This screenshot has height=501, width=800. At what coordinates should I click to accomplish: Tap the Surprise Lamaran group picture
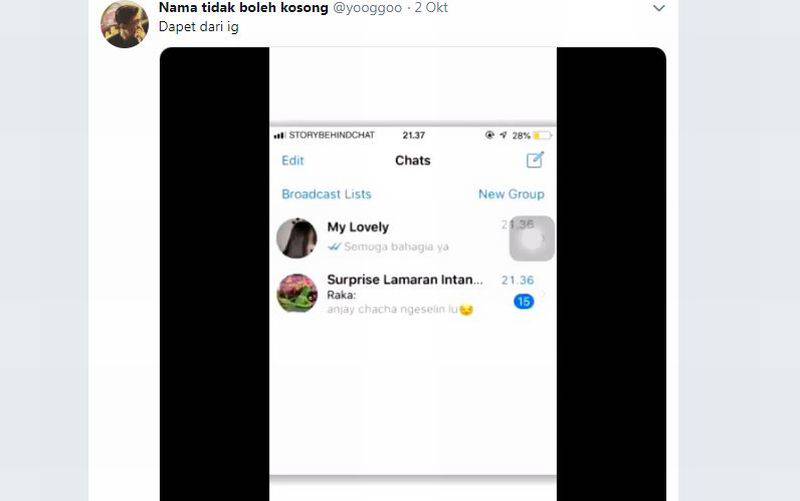tap(297, 293)
